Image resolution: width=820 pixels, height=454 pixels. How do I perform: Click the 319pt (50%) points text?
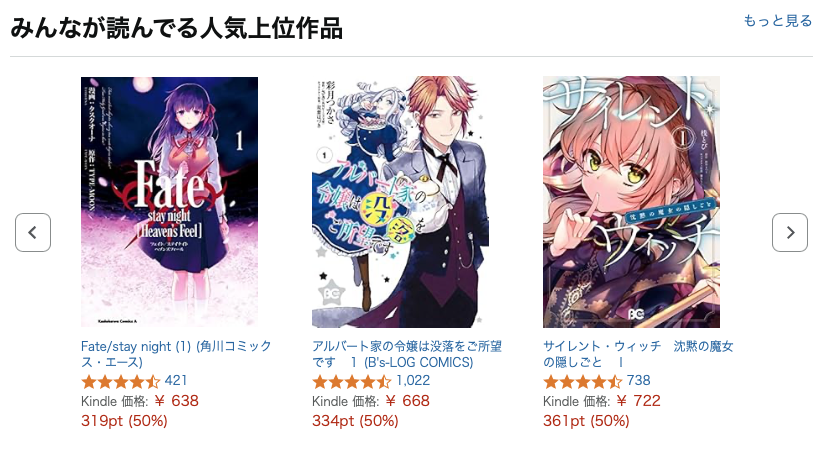(124, 421)
